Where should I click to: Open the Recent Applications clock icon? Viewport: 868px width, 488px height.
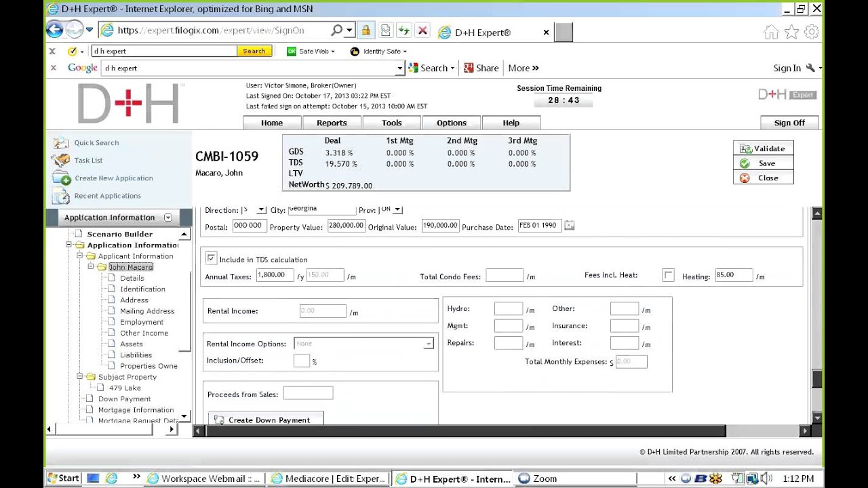coord(61,196)
